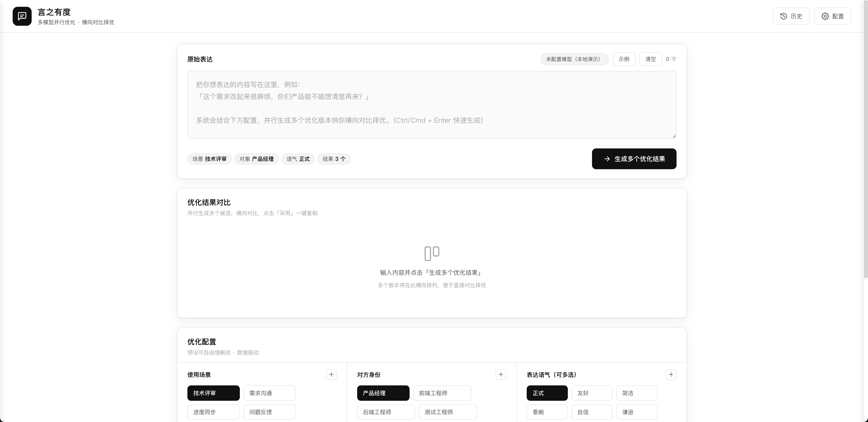Click the 优化结果对比 heading
Image resolution: width=868 pixels, height=422 pixels.
(x=209, y=202)
